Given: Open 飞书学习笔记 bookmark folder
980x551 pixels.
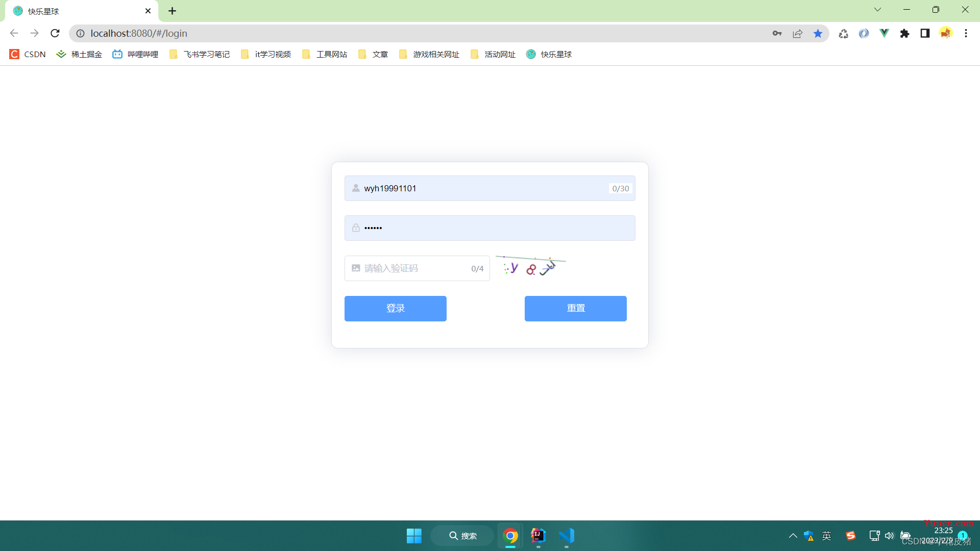Looking at the screenshot, I should tap(200, 54).
